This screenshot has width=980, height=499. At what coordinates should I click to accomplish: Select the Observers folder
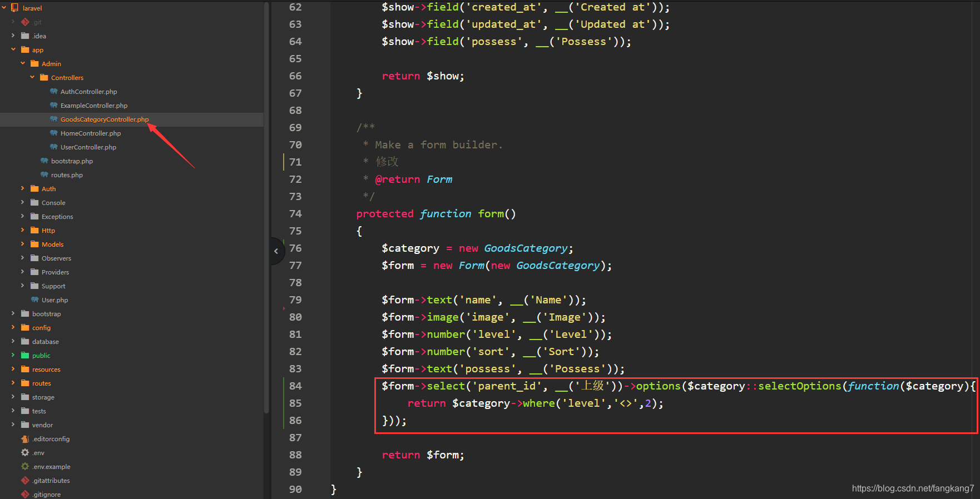[x=56, y=258]
